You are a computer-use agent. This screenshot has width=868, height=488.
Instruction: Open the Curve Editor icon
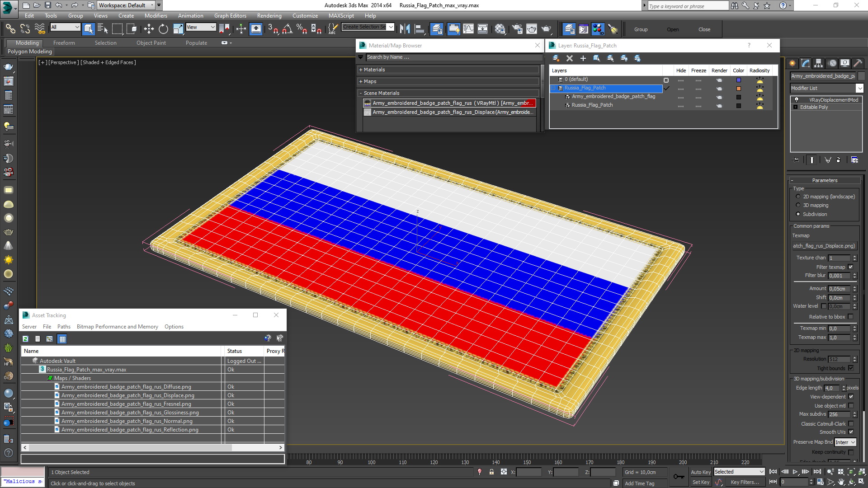(x=468, y=29)
